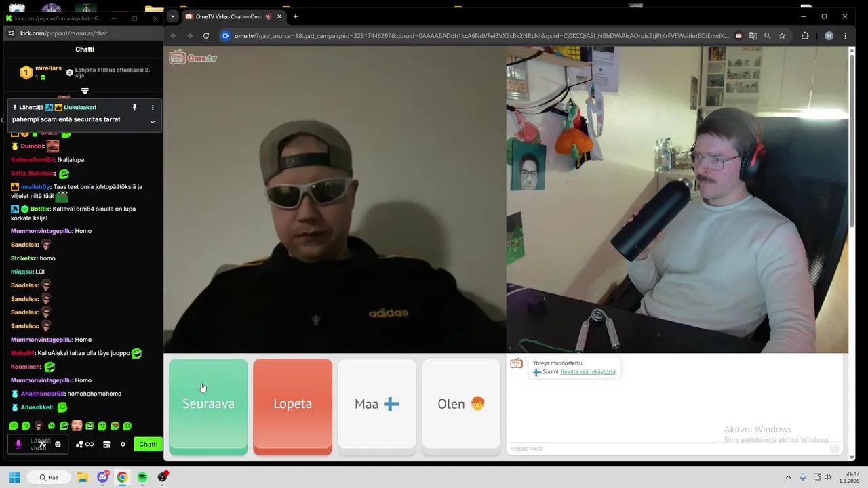Open Chrome extensions puzzle icon
Screen dimensions: 868x488
point(805,36)
